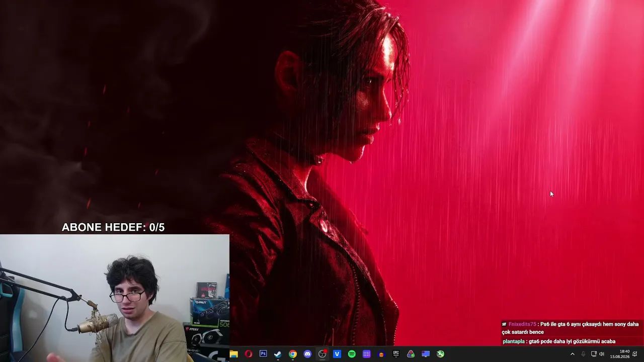Open the green globe app on taskbar

pyautogui.click(x=440, y=354)
